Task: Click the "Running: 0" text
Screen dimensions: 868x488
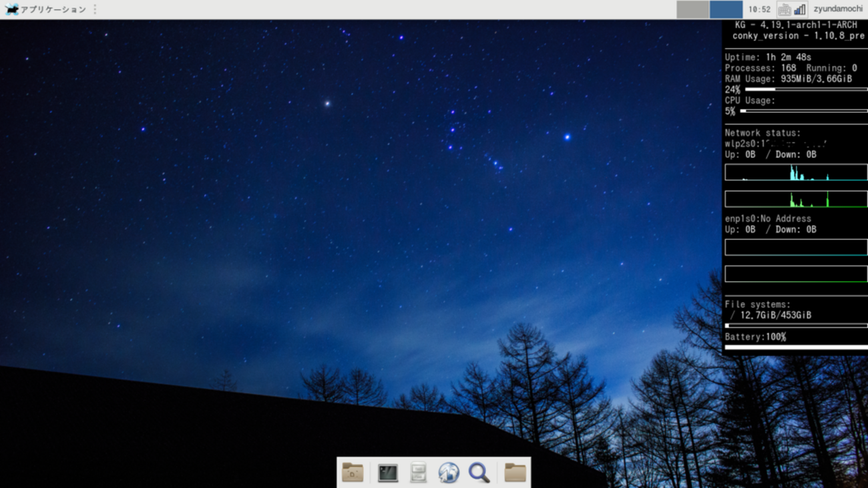Action: (x=831, y=68)
